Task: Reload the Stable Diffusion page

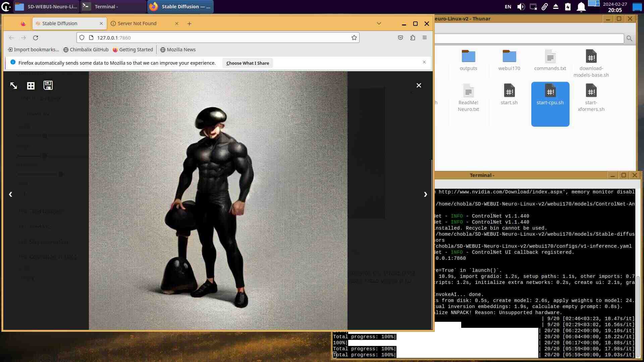Action: [36, 38]
